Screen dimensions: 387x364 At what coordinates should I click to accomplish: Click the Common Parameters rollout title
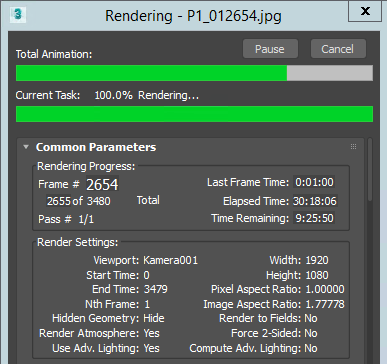tap(96, 147)
